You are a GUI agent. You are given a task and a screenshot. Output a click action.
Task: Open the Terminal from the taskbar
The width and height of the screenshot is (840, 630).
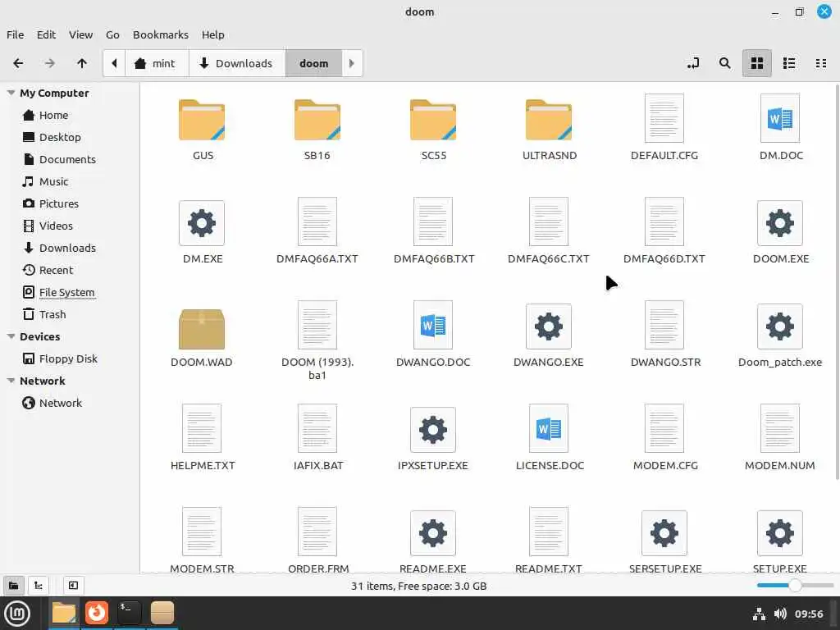click(x=129, y=613)
